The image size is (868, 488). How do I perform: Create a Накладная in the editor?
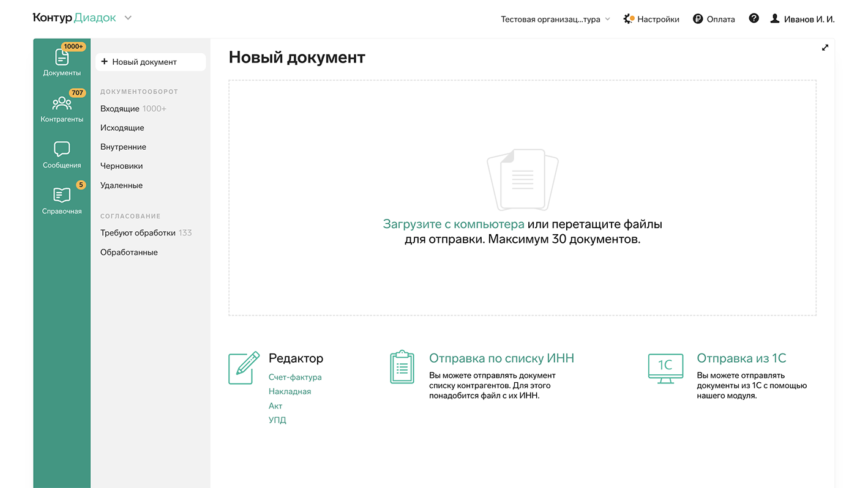tap(290, 391)
